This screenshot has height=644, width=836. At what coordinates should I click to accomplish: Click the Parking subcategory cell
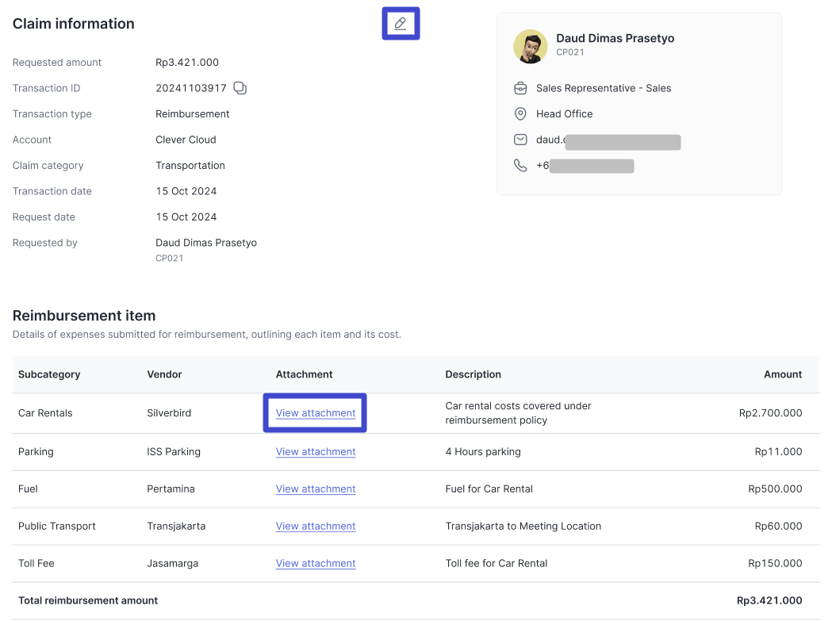point(36,451)
